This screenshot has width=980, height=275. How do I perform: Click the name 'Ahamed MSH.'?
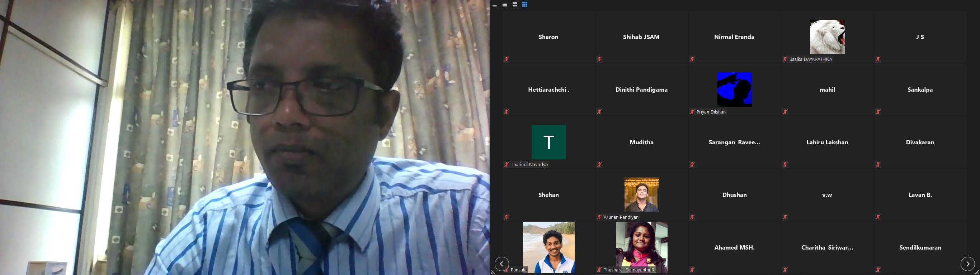pos(734,247)
